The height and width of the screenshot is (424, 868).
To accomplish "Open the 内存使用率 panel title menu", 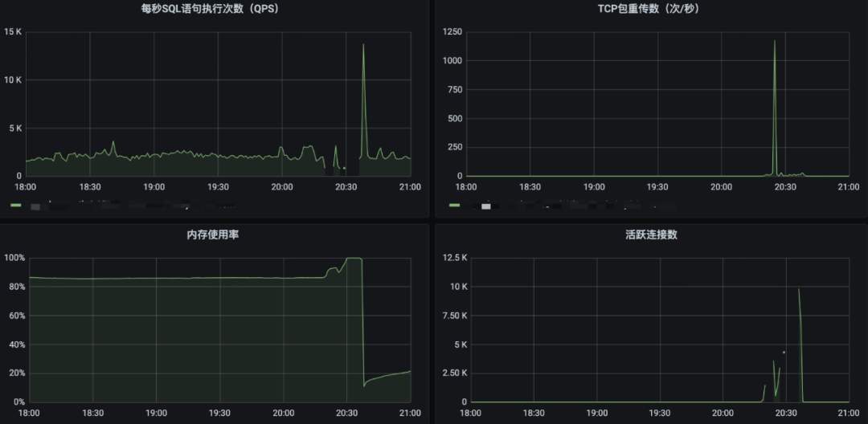I will (x=213, y=235).
